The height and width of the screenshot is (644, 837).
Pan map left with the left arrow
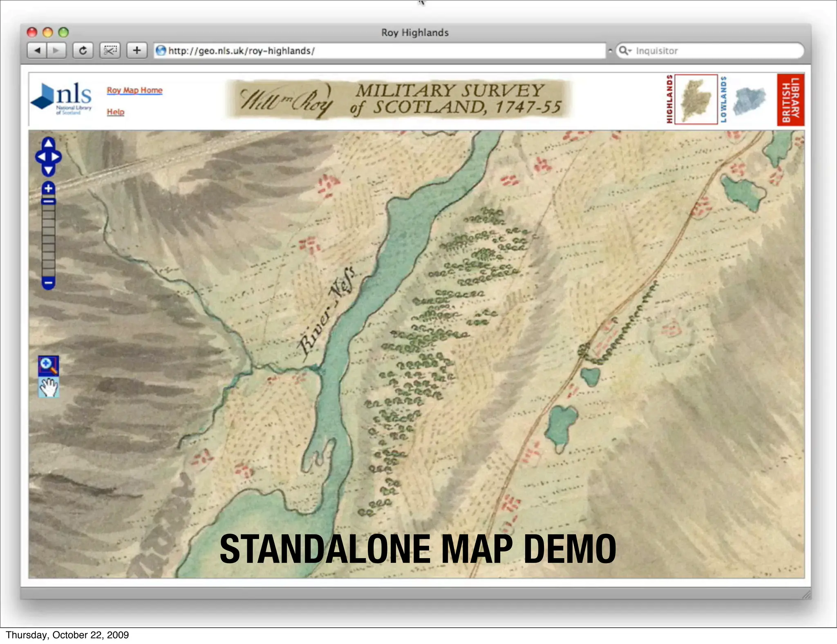point(41,157)
